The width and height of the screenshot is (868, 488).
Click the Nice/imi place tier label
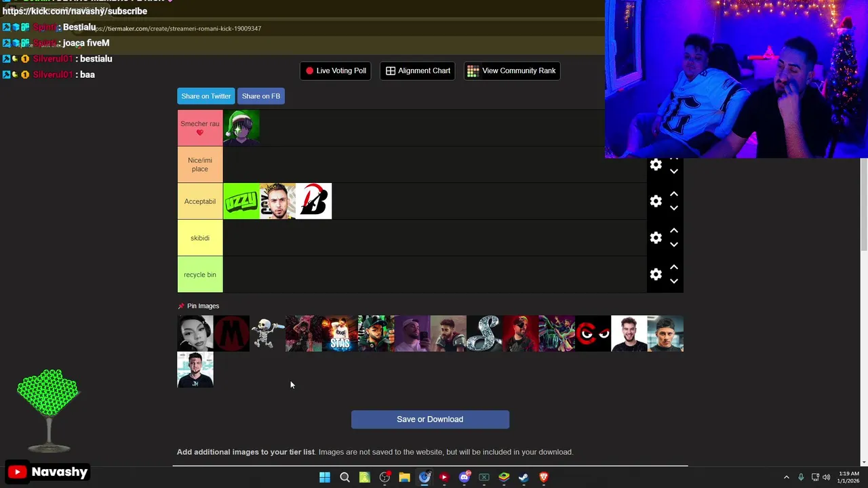tap(200, 165)
